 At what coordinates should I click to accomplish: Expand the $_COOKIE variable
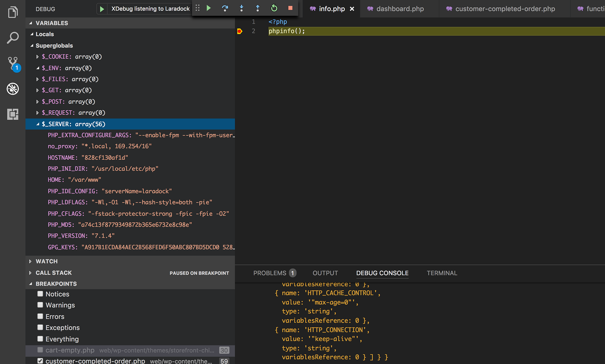(37, 57)
